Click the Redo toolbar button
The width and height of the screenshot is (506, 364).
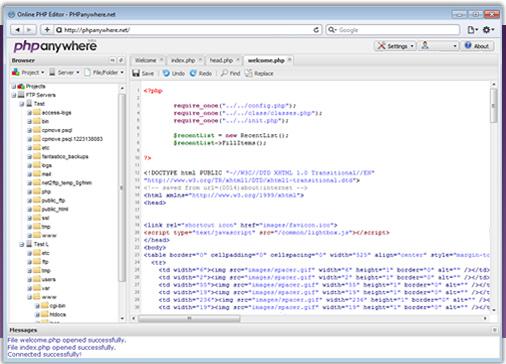(x=201, y=73)
